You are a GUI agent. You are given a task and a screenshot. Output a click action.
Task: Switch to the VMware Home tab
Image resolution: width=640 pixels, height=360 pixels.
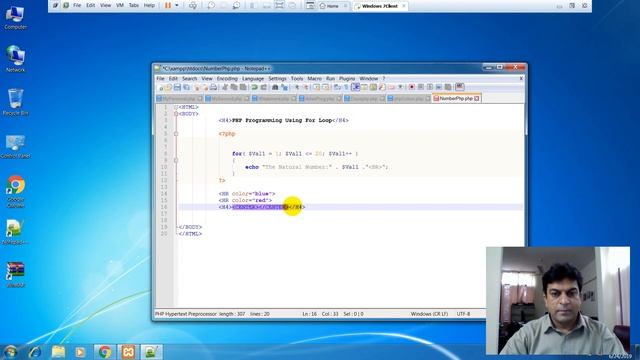click(333, 6)
